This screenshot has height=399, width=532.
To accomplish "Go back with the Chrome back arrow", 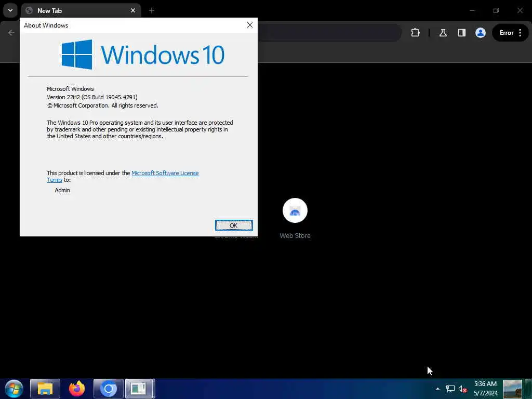I will pos(11,33).
